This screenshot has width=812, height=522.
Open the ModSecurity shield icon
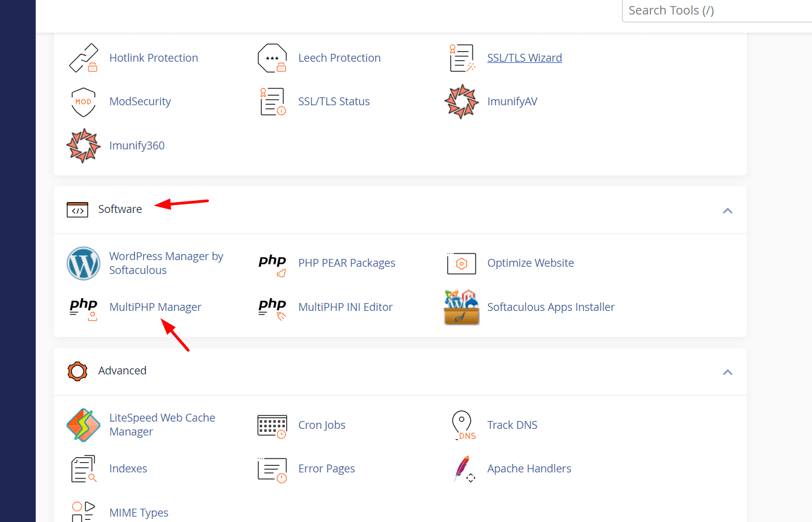(83, 102)
